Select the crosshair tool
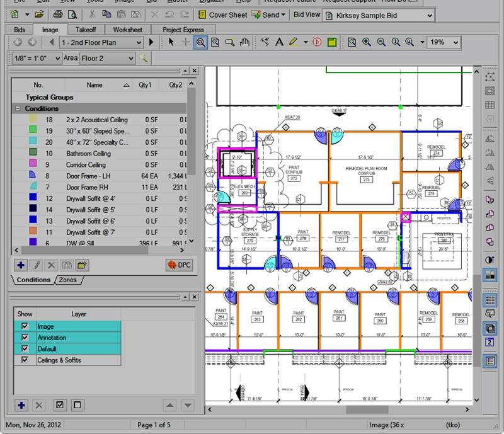The image size is (504, 434). point(185,42)
